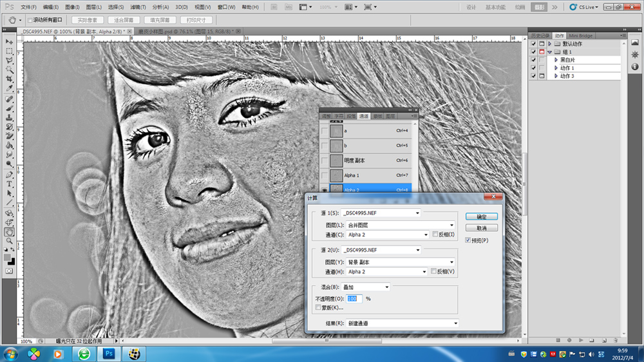
Task: Activate the Hand tool in the toolbox
Action: (x=9, y=231)
